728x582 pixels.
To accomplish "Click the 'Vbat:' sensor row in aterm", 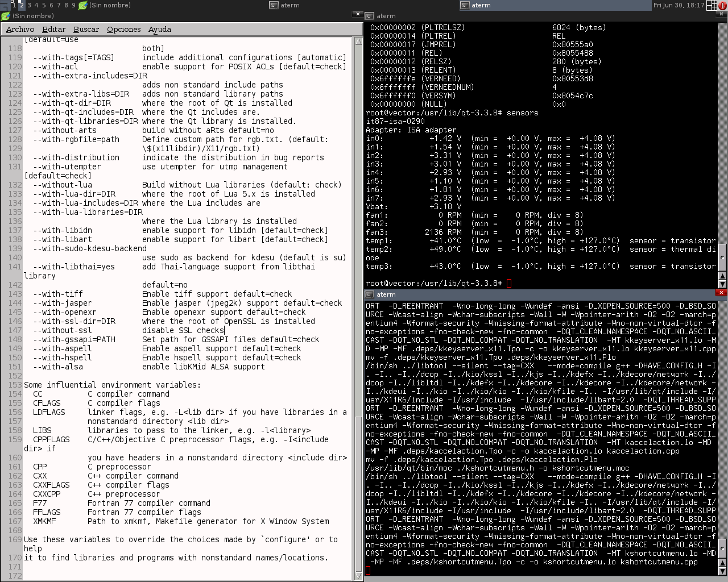I will (414, 206).
